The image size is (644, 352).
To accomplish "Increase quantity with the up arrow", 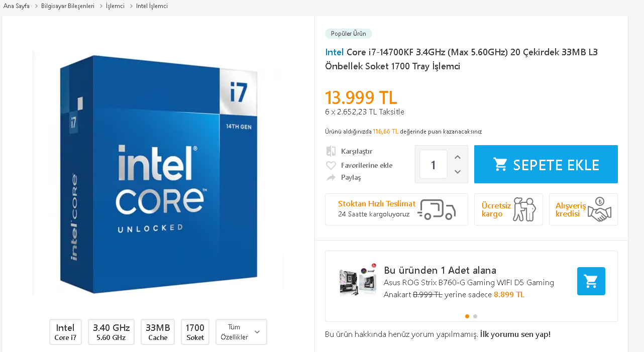I will coord(458,157).
